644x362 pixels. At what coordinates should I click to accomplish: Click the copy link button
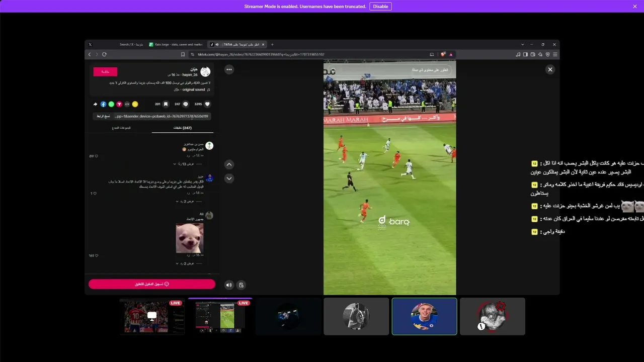pos(103,116)
